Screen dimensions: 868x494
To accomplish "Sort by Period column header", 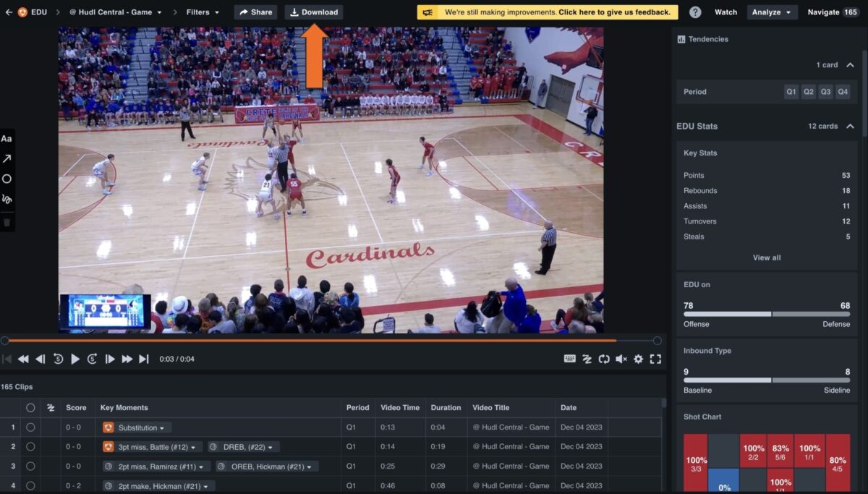I will tap(357, 408).
